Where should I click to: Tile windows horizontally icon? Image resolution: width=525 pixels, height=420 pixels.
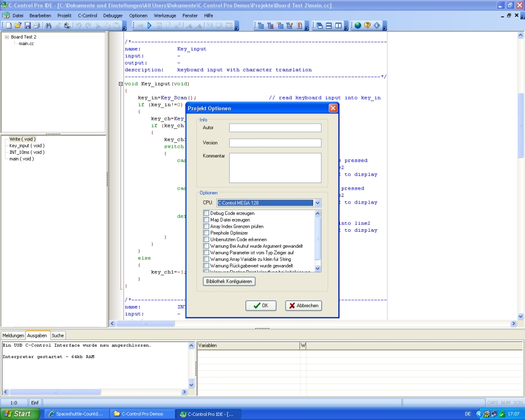(x=329, y=26)
